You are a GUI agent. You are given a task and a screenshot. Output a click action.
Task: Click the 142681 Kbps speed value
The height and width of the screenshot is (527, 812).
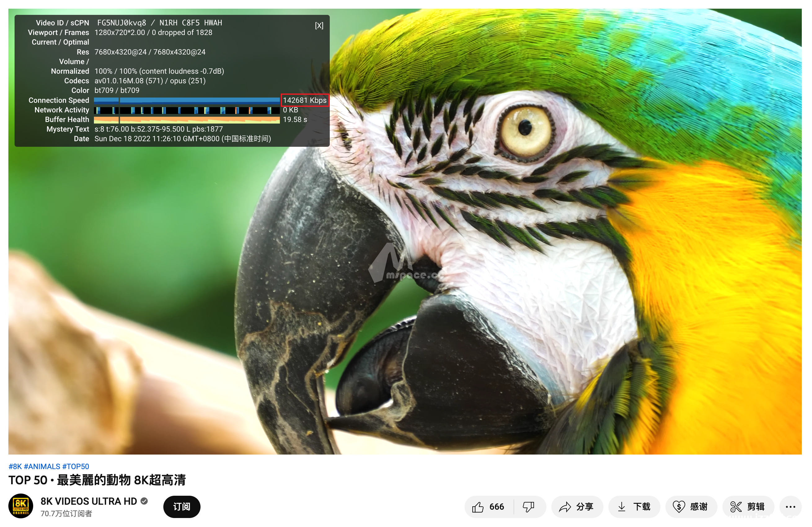(305, 100)
